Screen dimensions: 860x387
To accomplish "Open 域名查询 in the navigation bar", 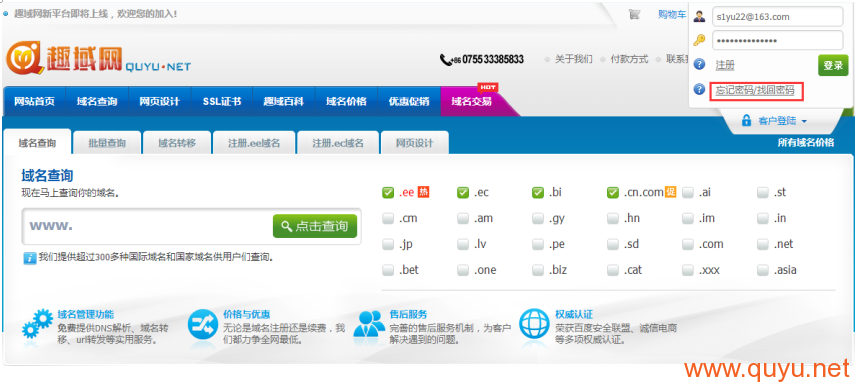I will pos(97,101).
